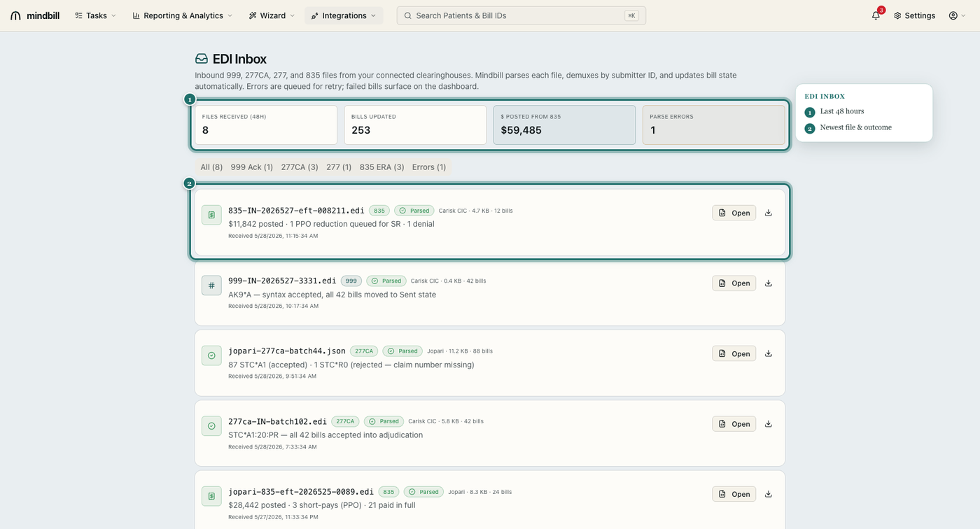980x529 pixels.
Task: Click 277CA tag on jopari-277ca-batch44.json
Action: (x=364, y=351)
